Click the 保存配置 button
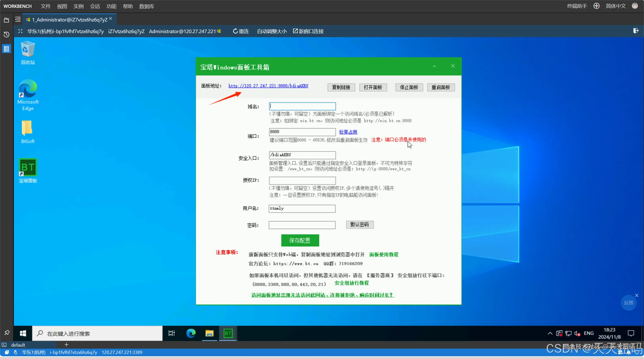 point(300,240)
